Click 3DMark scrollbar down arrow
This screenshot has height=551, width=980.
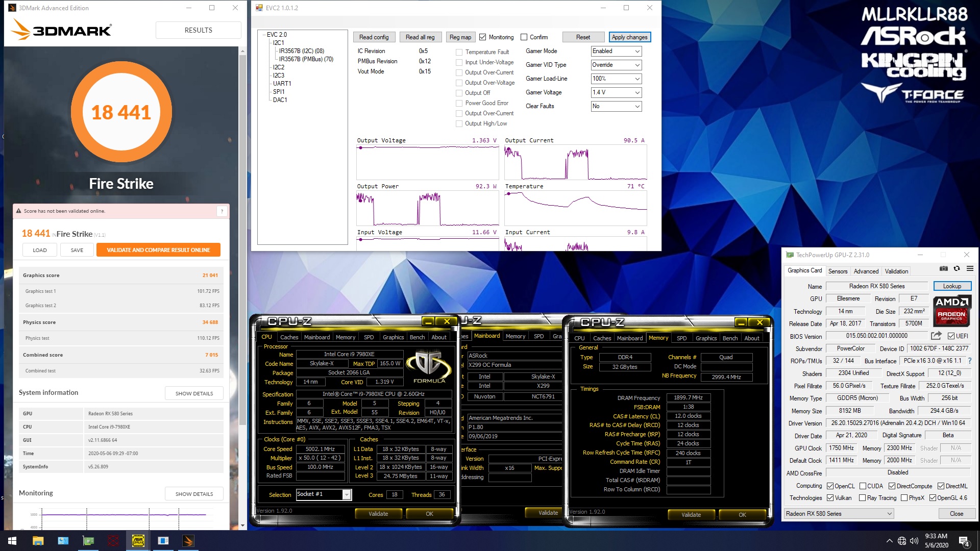coord(242,525)
